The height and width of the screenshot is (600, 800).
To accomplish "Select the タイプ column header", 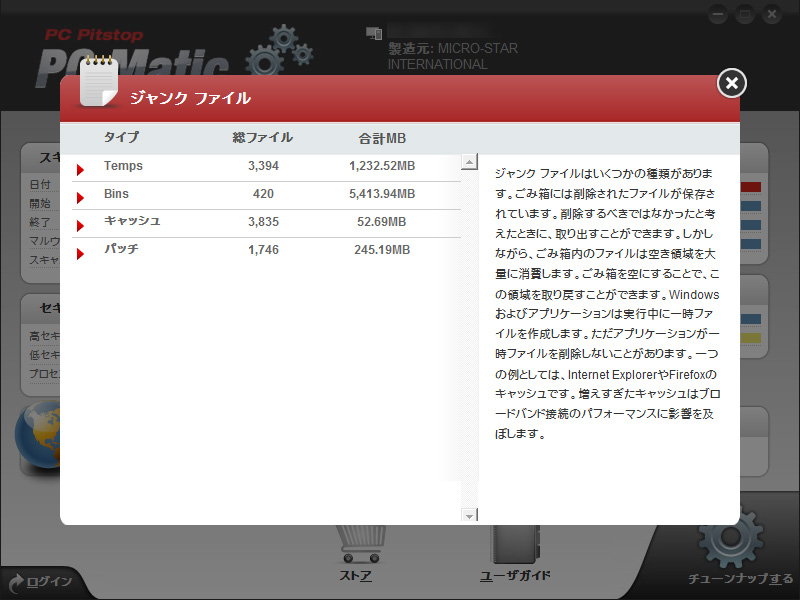I will coord(123,138).
